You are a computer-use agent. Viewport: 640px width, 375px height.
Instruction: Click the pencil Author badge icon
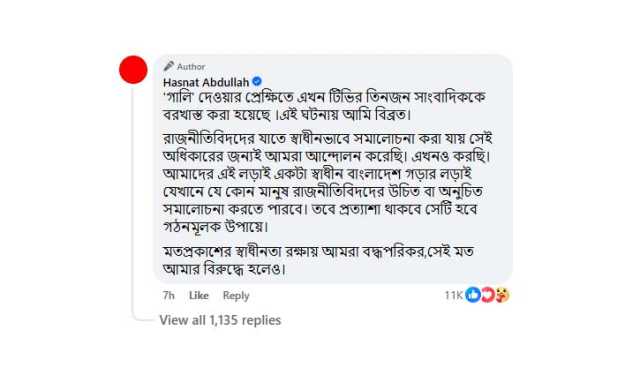[169, 66]
